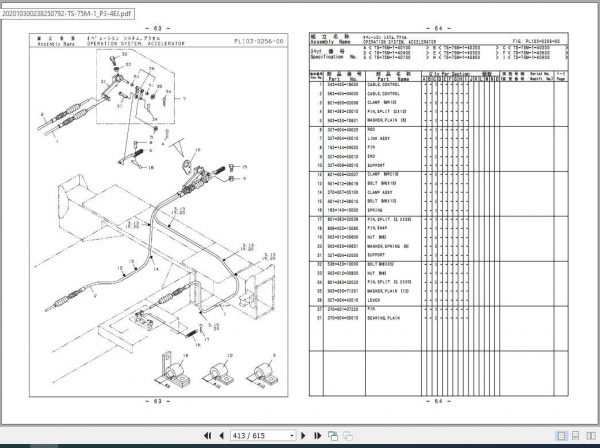Advance to the next page
The image size is (600, 448).
click(x=303, y=435)
